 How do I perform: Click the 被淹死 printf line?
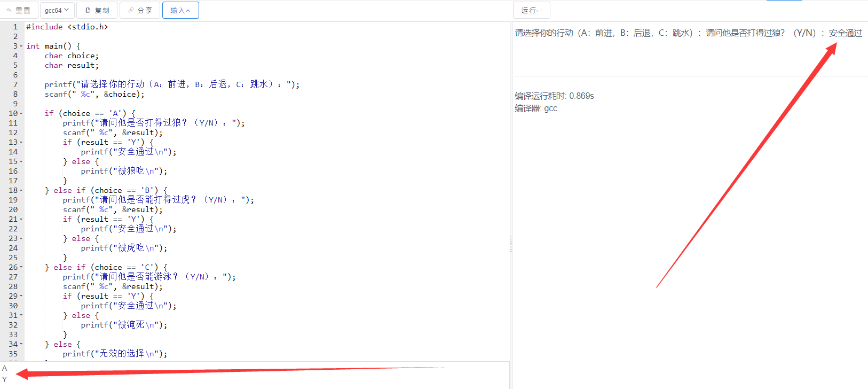124,325
